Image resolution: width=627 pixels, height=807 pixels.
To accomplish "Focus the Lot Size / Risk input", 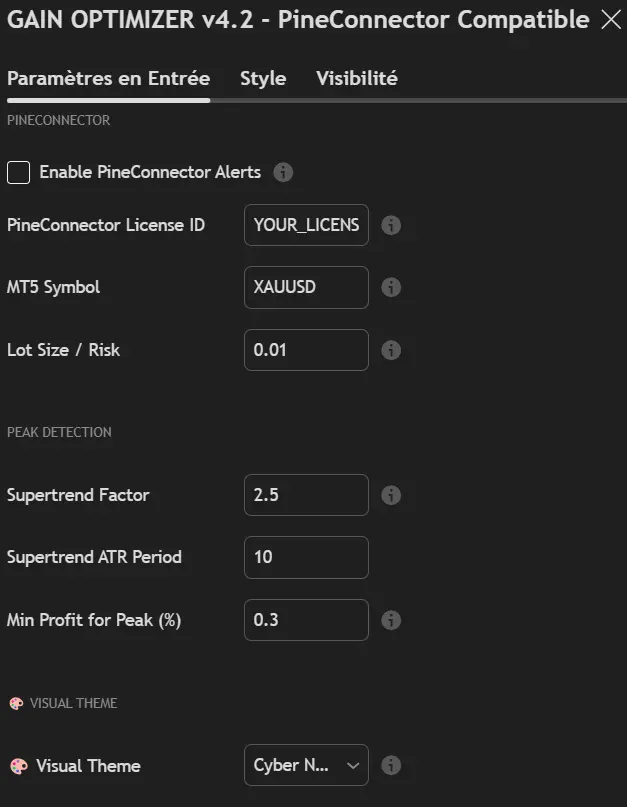I will (306, 350).
